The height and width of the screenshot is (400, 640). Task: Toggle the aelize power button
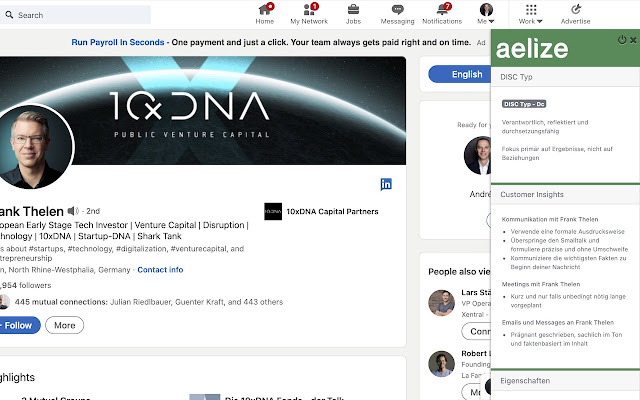point(622,40)
